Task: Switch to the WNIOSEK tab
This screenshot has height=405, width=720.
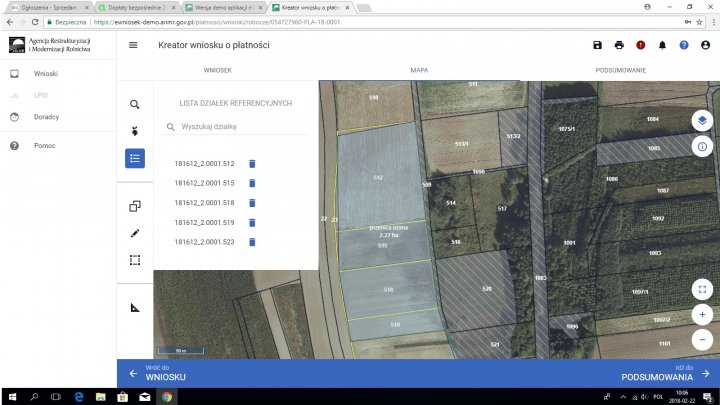Action: pos(218,70)
